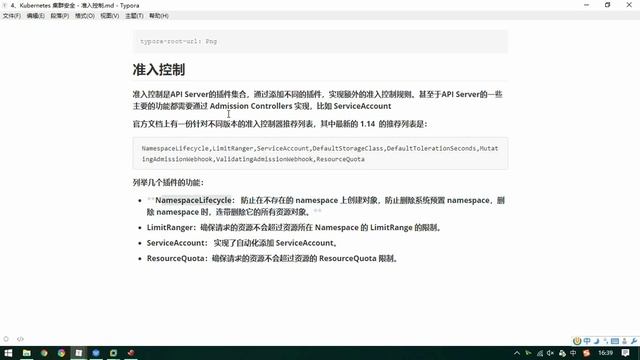The height and width of the screenshot is (360, 640).
Task: Open the Windows Start menu
Action: (8, 353)
